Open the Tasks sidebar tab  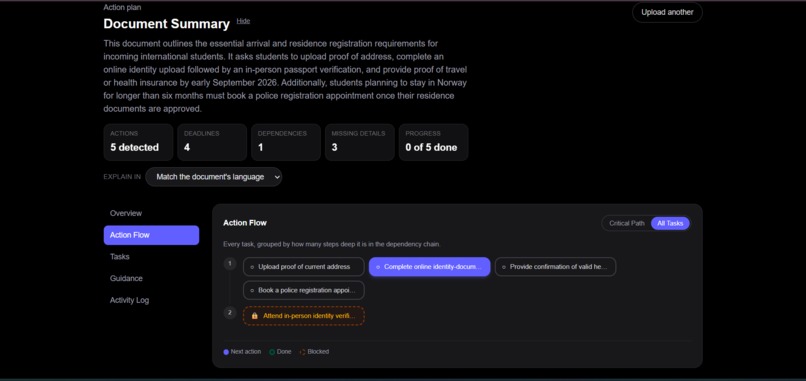151,257
